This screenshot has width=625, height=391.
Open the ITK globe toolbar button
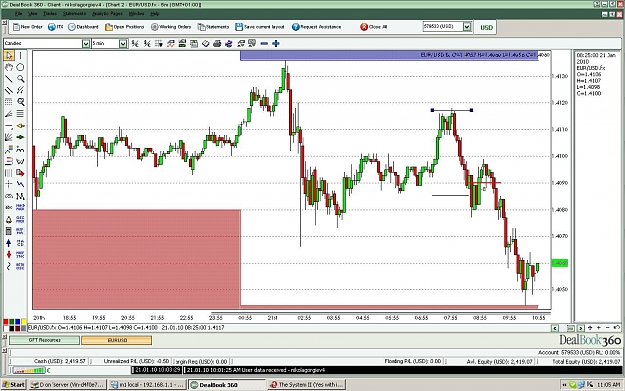[55, 27]
